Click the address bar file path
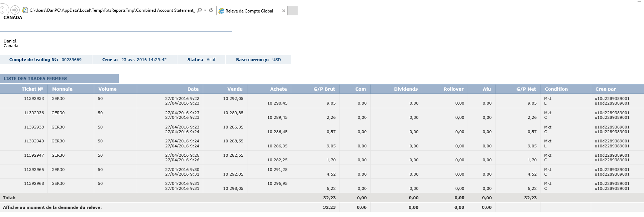 point(112,10)
